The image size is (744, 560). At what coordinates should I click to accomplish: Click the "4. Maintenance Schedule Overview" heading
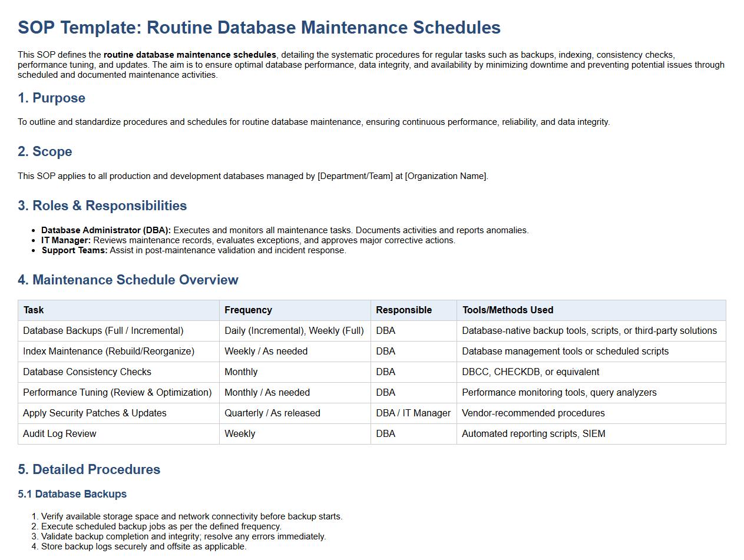pyautogui.click(x=128, y=280)
